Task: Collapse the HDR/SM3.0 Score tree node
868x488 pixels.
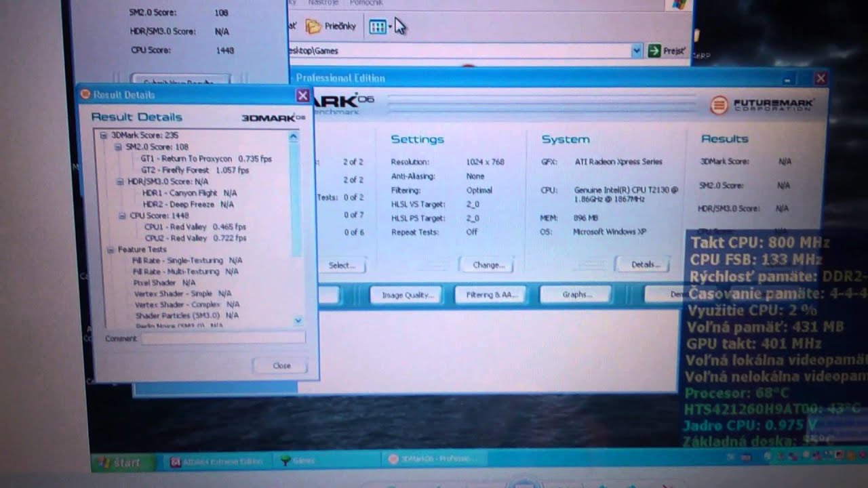Action: (x=121, y=182)
